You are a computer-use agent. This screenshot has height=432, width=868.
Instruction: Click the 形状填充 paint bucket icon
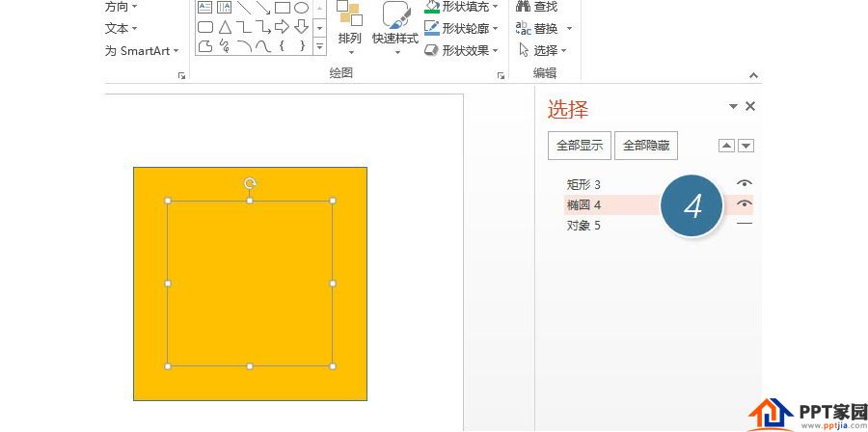(x=432, y=6)
